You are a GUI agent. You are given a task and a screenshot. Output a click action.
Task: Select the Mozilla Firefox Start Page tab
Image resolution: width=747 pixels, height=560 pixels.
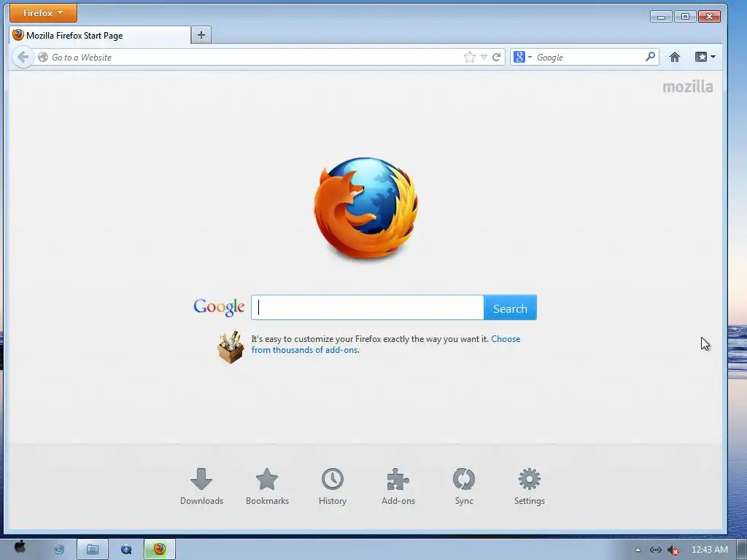pyautogui.click(x=100, y=35)
